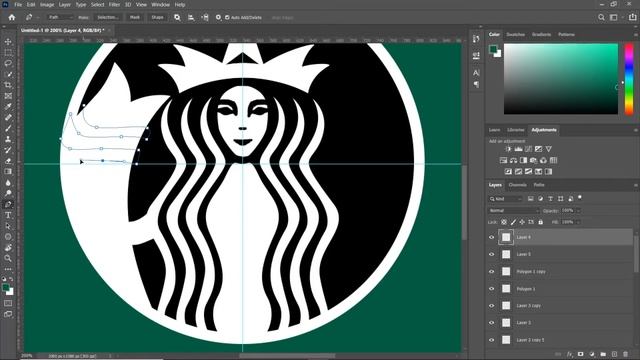The image size is (640, 360).
Task: Hide Layer 5 visibility eye
Action: 491,254
